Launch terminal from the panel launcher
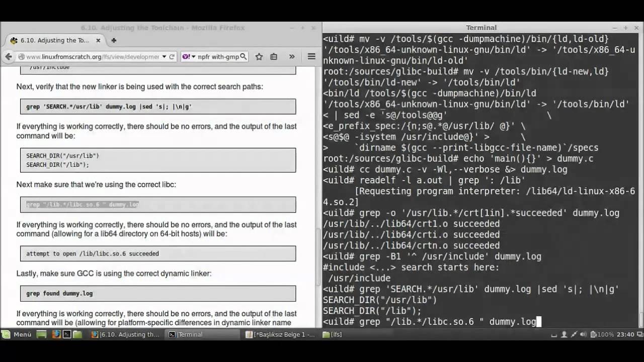The width and height of the screenshot is (644, 362). (x=66, y=334)
